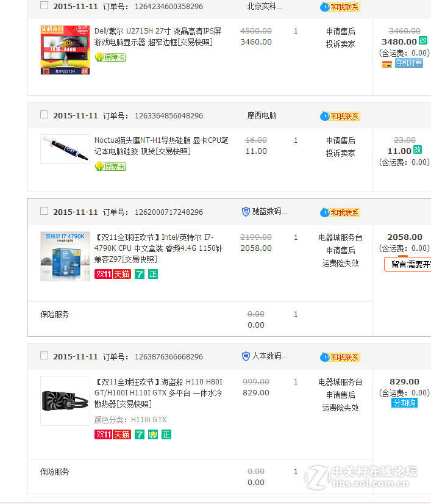
Task: Click 保险服务 row under the 海盗船 H110 order
Action: pos(200,477)
